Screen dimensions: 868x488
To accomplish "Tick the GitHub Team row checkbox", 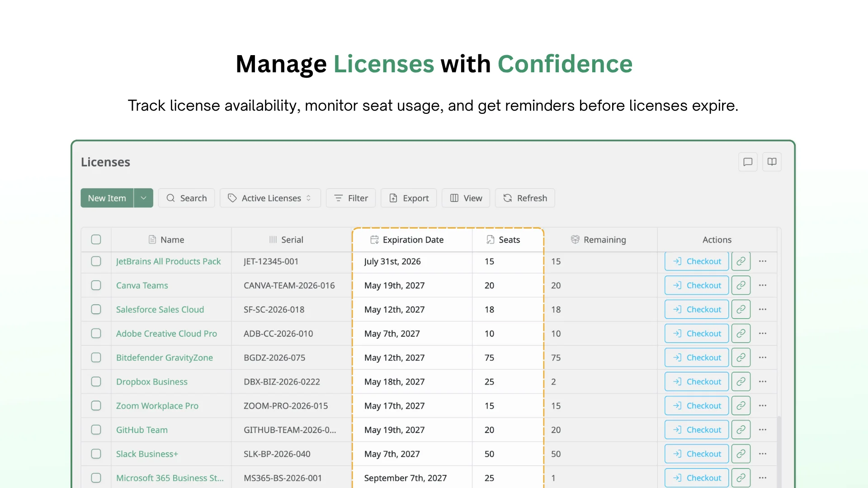I will coord(96,430).
